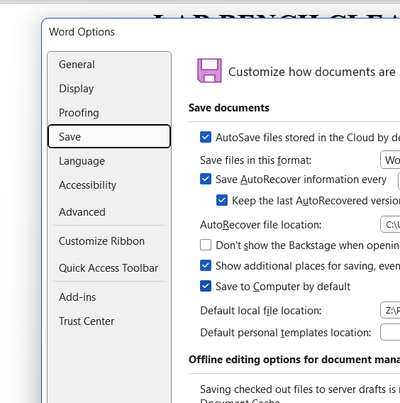Click the Offline editing options heading
This screenshot has height=403, width=400.
pyautogui.click(x=294, y=359)
